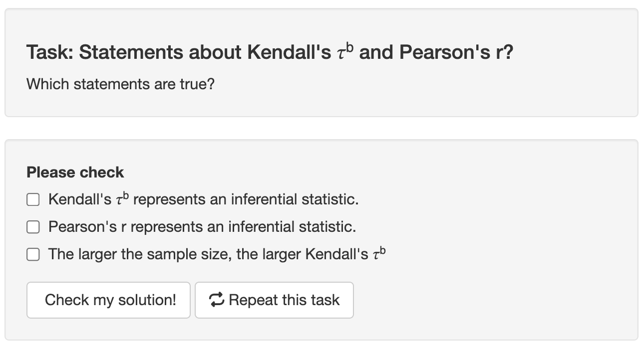Click 'Kendall's' in the task heading
The width and height of the screenshot is (644, 349).
click(289, 52)
